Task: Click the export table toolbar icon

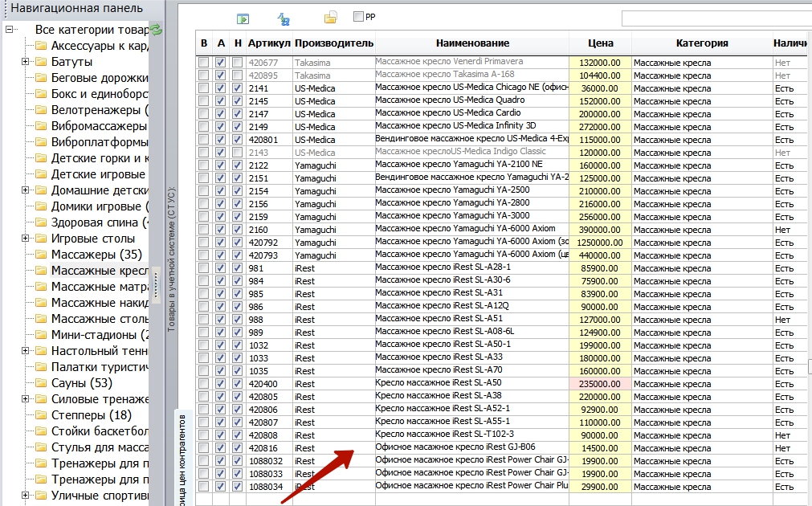Action: coord(243,19)
